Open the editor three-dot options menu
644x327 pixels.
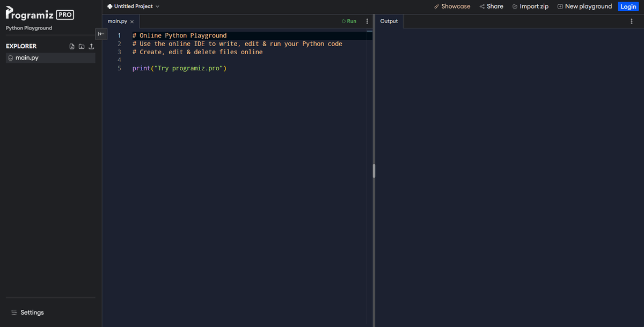click(x=367, y=21)
